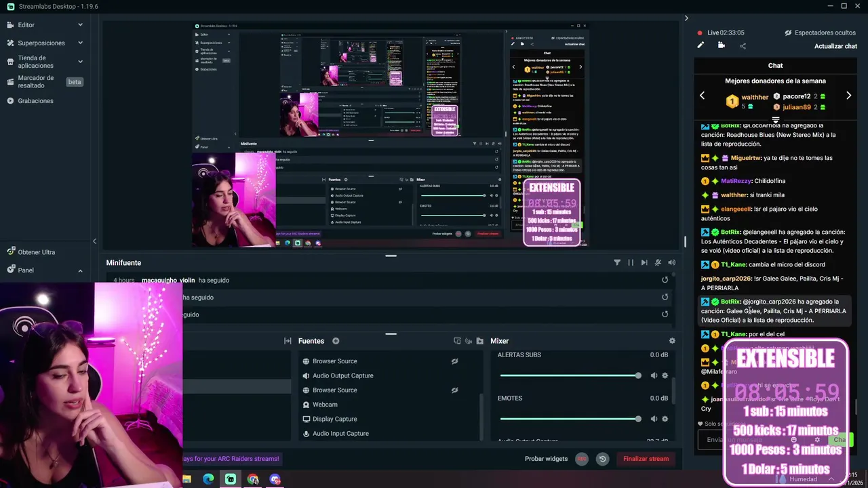Expand the Superposiciones chevron
868x488 pixels.
point(80,43)
